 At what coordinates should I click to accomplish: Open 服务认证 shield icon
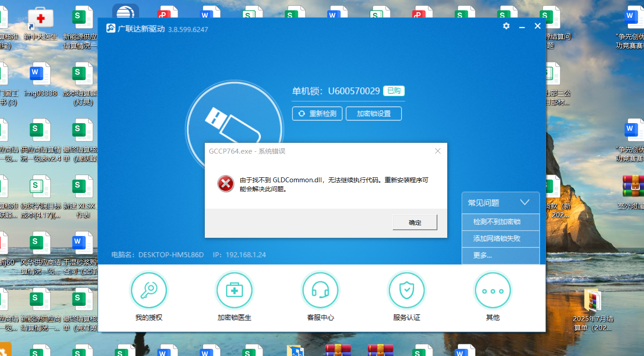407,291
